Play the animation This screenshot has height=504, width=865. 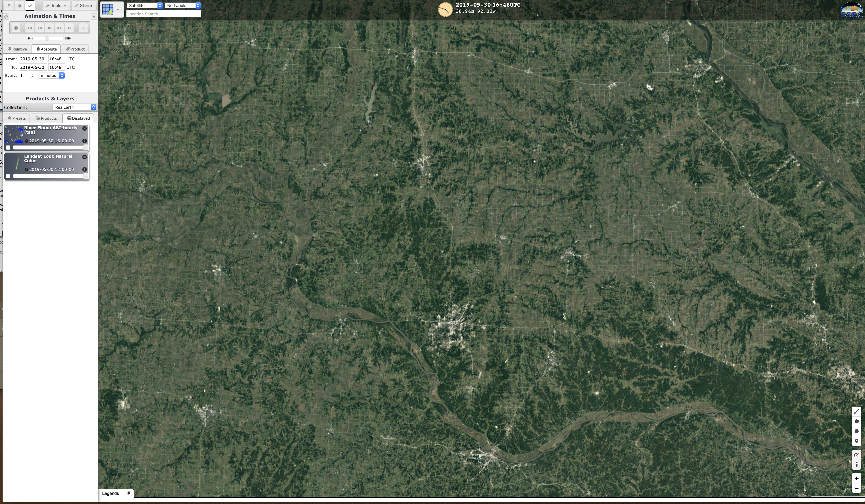click(x=49, y=28)
